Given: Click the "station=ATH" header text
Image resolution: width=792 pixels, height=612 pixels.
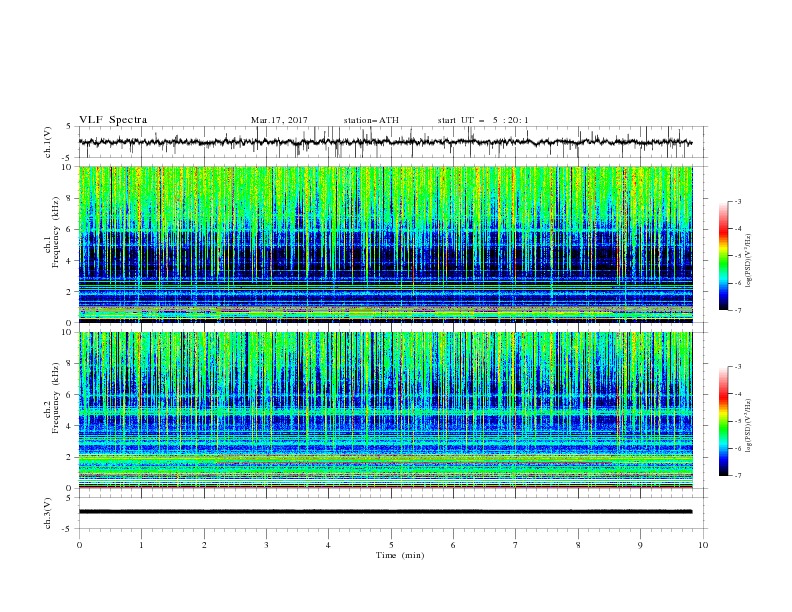Looking at the screenshot, I should tap(371, 120).
